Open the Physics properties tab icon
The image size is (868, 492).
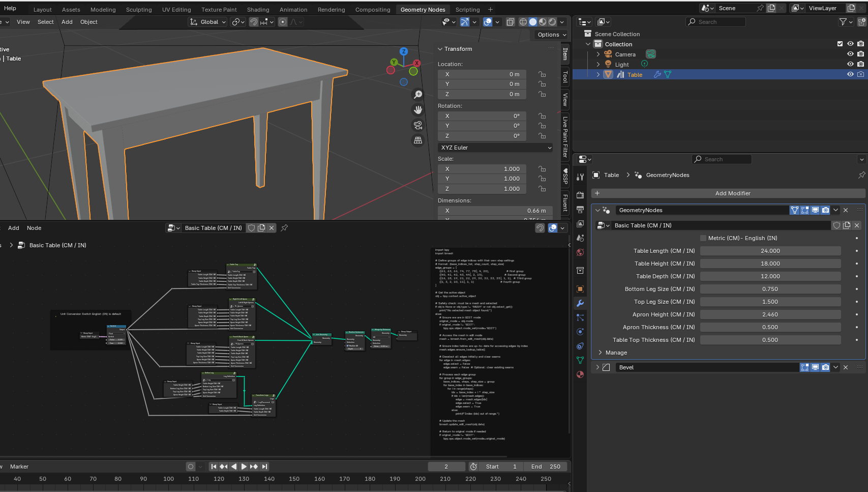[580, 332]
